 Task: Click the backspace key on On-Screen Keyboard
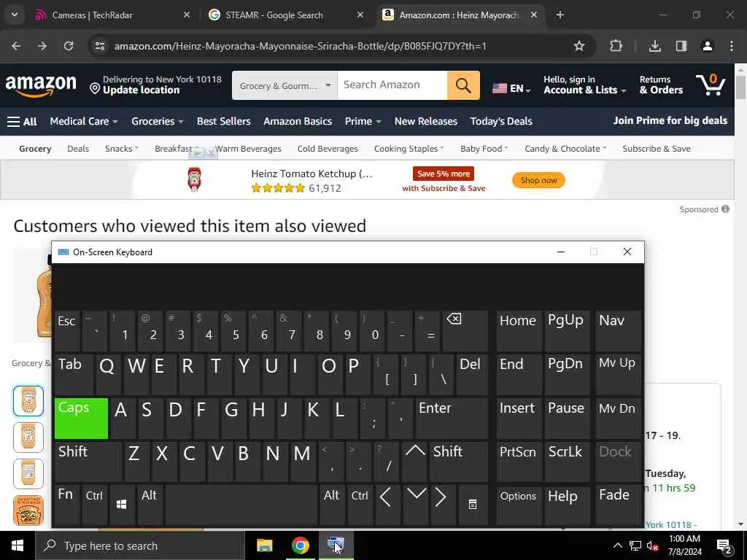pos(465,330)
